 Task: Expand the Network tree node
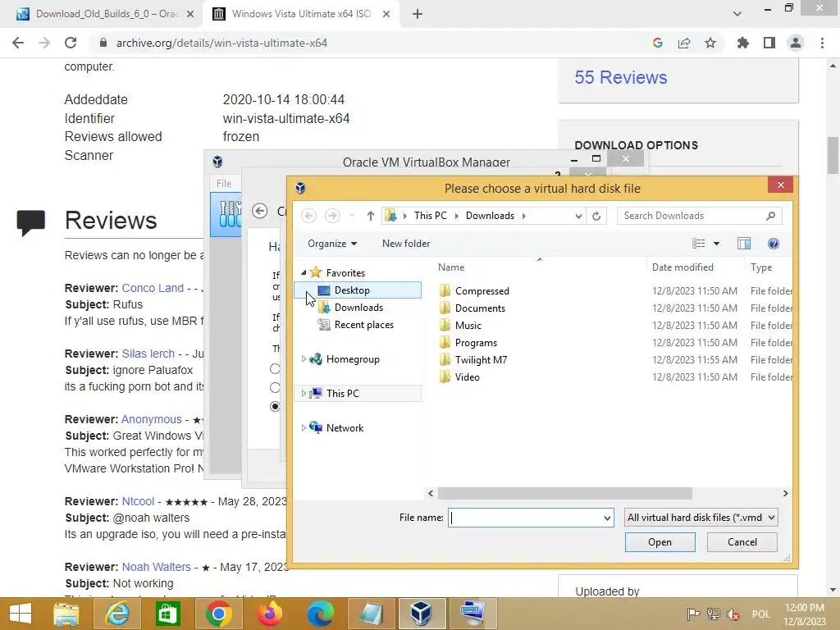click(x=304, y=427)
